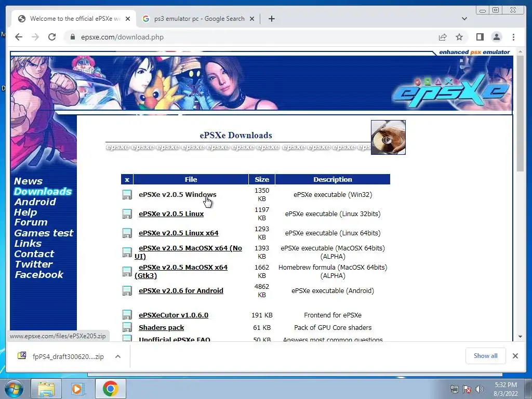Download ePSXe v2.0.5 Linux
Image resolution: width=532 pixels, height=399 pixels.
pos(171,214)
